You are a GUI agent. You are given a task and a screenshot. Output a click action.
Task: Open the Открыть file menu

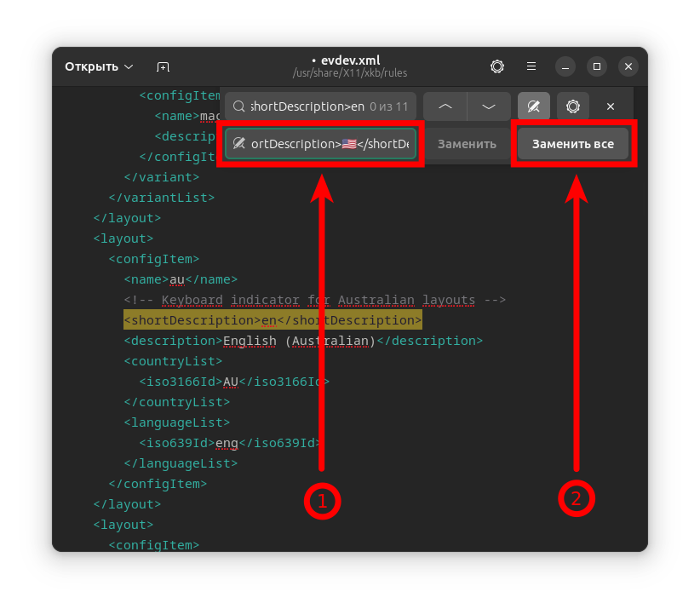point(99,67)
